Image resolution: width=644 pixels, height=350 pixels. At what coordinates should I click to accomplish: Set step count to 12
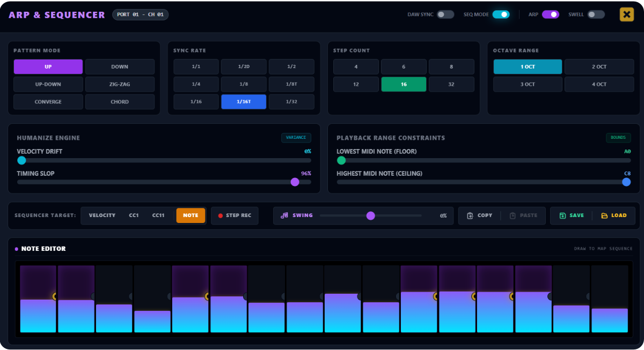[x=356, y=84]
